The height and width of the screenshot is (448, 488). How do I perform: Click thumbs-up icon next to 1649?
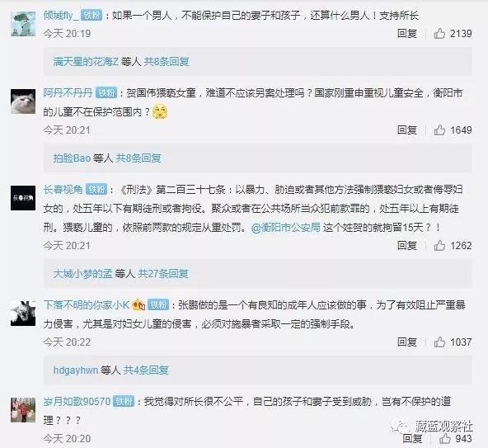439,130
